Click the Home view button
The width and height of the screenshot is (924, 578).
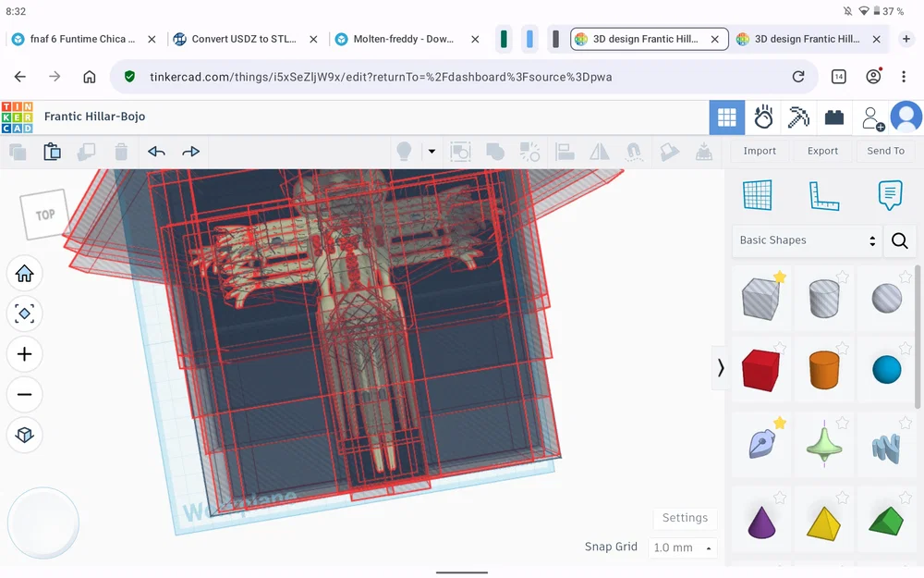point(24,273)
